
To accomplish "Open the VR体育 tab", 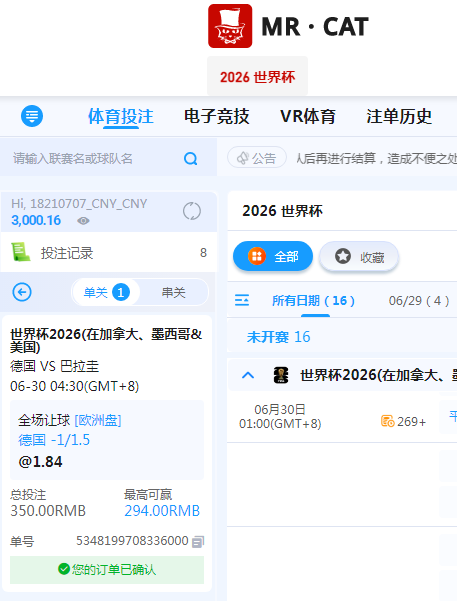I will pos(308,117).
